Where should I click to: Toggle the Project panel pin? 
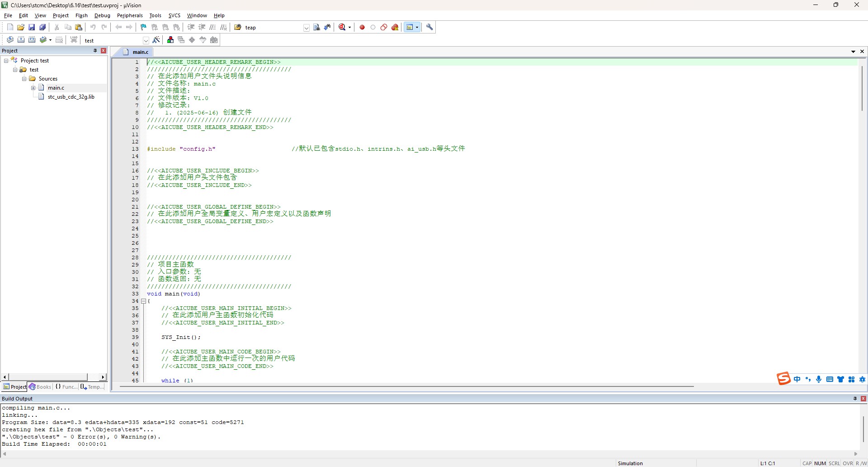(x=95, y=51)
